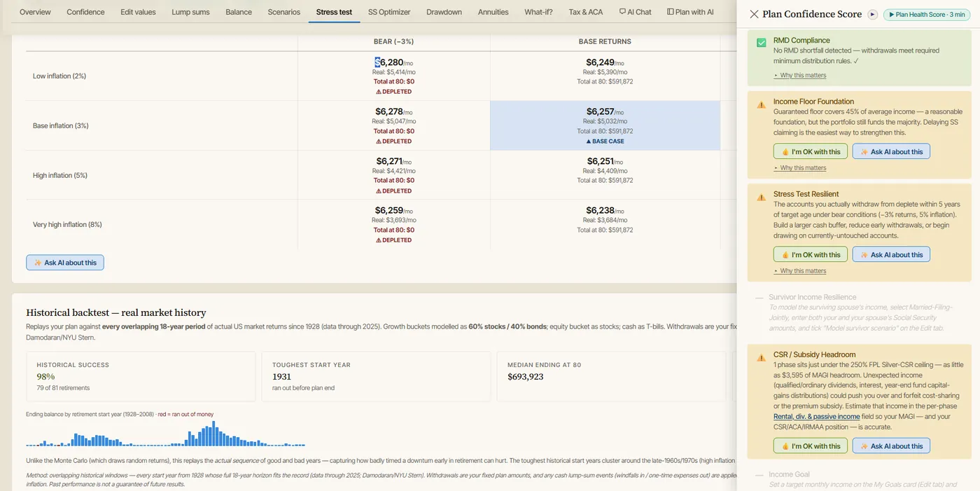The width and height of the screenshot is (980, 491).
Task: Click the 'BEAR (−3%)' column header
Action: pos(393,41)
